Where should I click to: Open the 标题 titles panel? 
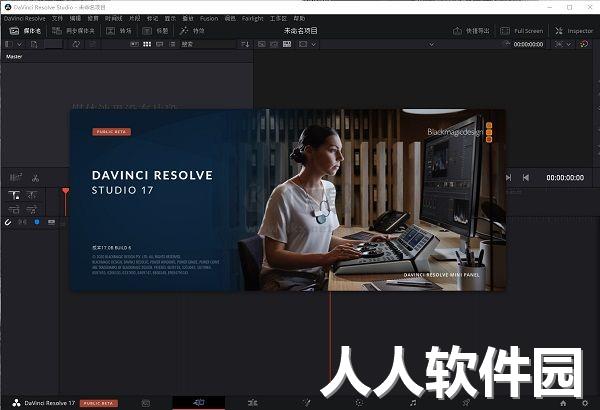(x=155, y=31)
